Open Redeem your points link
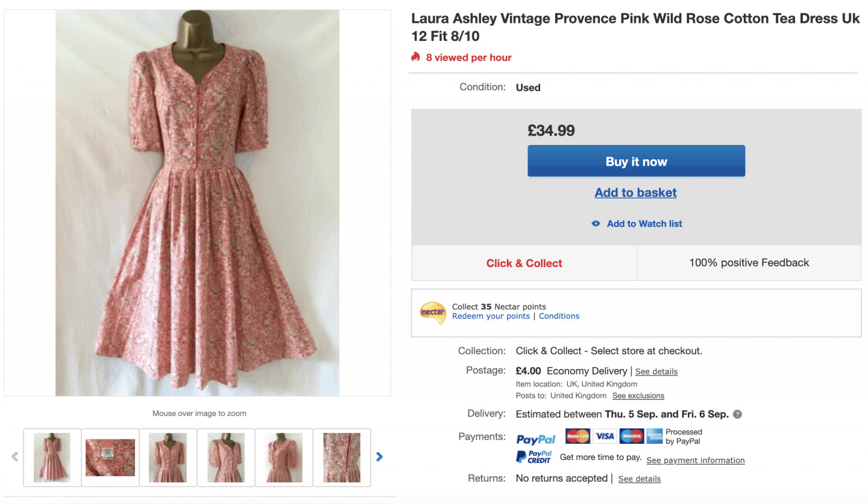The height and width of the screenshot is (504, 868). 491,316
